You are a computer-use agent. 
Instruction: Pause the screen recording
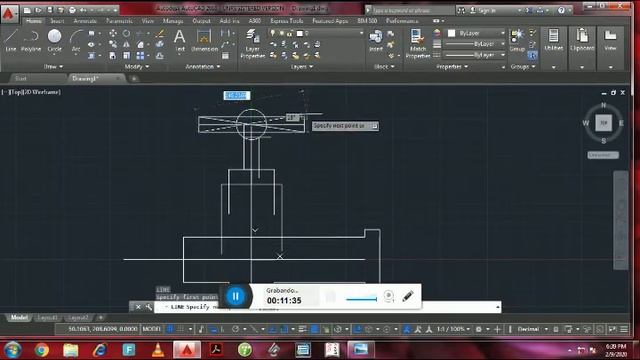(x=236, y=296)
